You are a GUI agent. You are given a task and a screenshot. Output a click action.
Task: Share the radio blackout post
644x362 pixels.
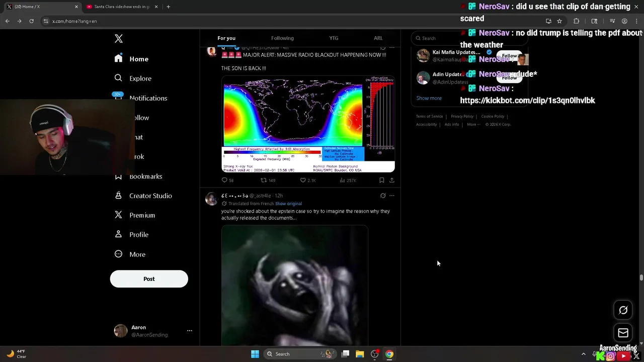click(x=391, y=180)
